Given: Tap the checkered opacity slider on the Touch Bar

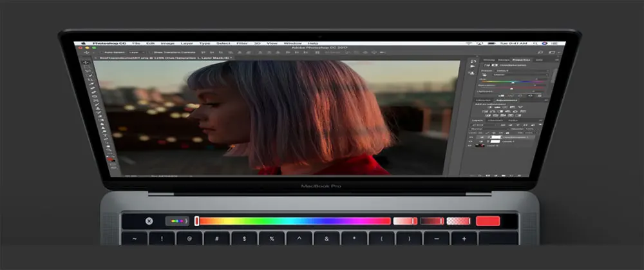Looking at the screenshot, I should (459, 221).
